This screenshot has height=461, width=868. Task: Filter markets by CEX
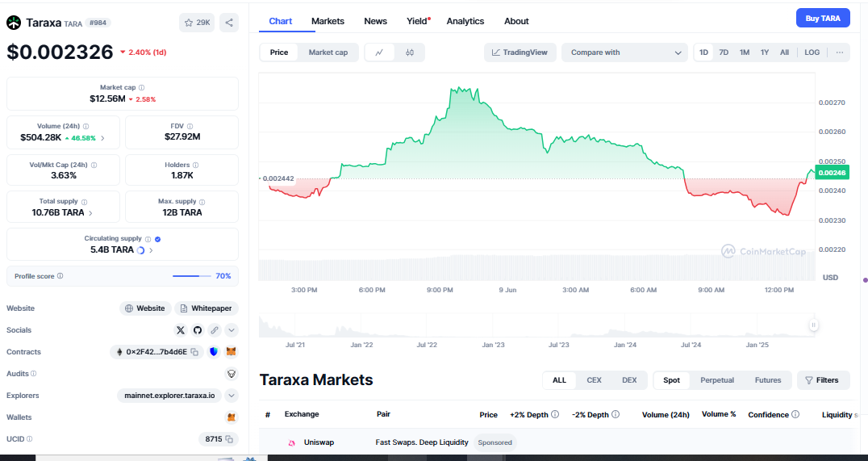(x=594, y=380)
